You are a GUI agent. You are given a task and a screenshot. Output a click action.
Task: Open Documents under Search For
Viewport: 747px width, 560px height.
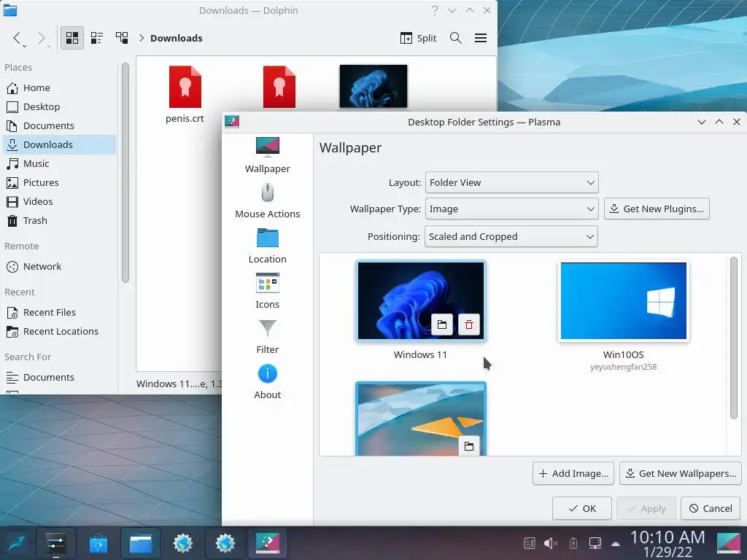click(60, 377)
